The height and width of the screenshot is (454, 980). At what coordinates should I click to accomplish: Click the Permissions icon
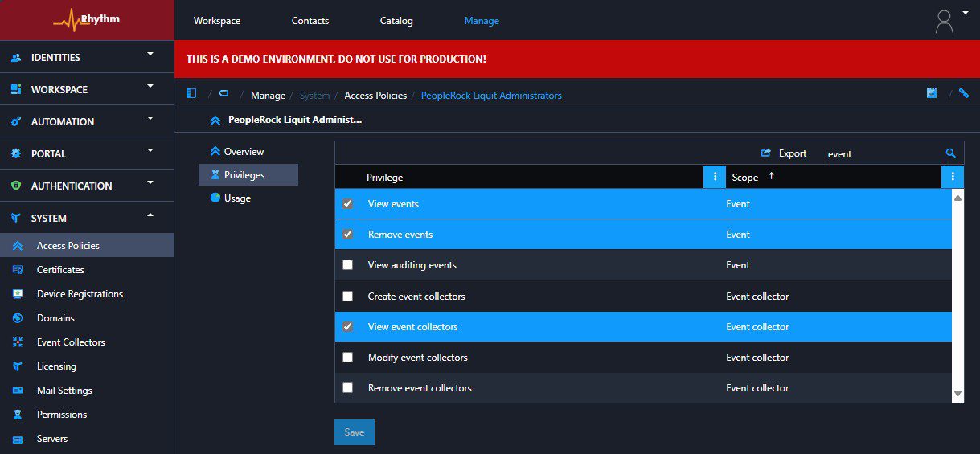18,415
